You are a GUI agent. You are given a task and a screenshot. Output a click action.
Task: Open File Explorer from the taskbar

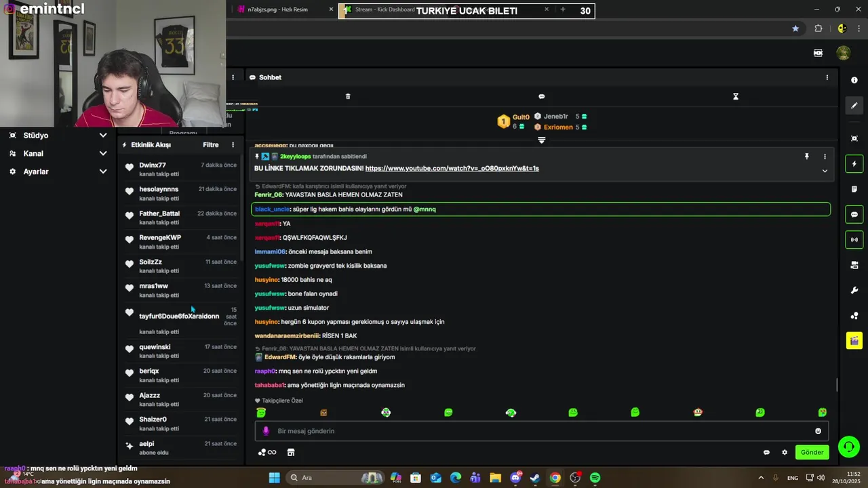tap(495, 478)
